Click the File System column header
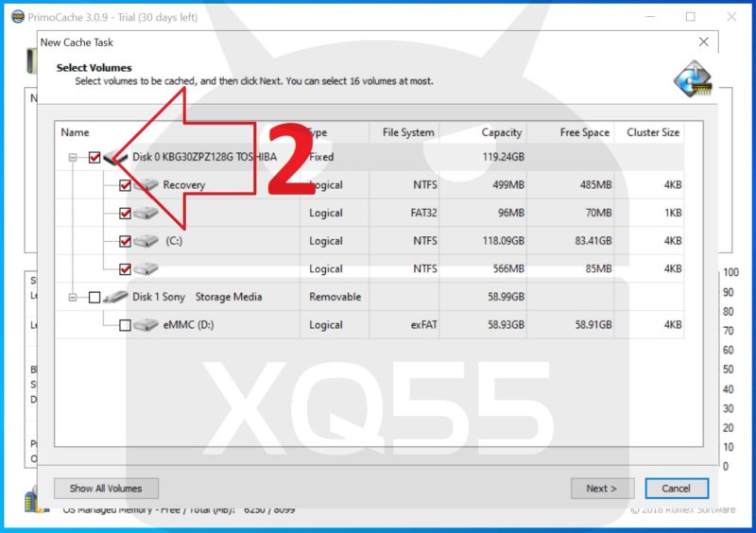 [407, 132]
